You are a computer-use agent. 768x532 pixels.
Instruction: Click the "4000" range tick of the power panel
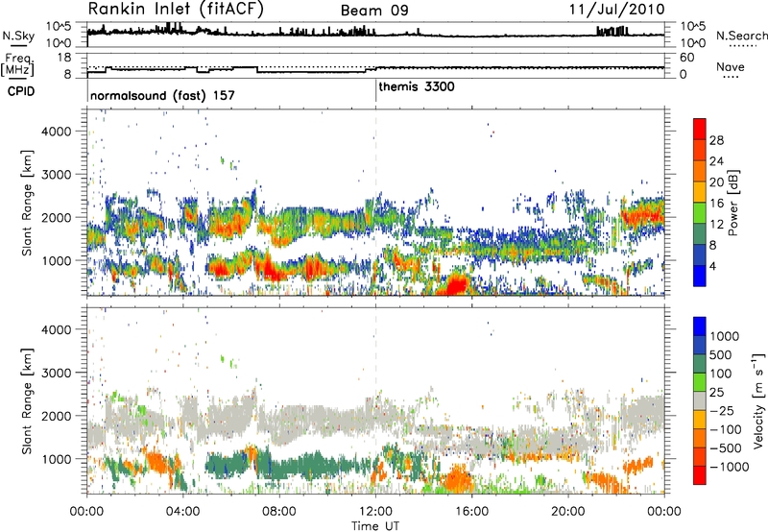pyautogui.click(x=56, y=132)
